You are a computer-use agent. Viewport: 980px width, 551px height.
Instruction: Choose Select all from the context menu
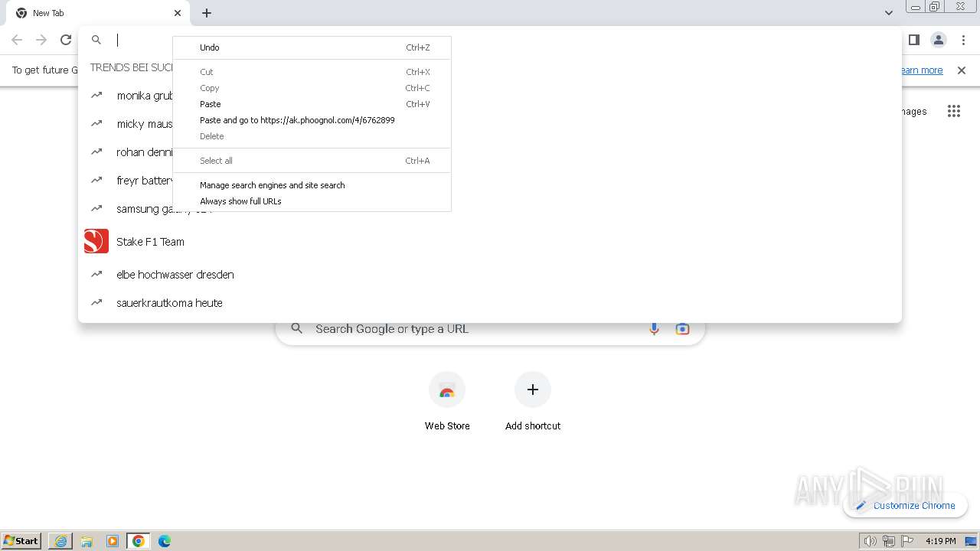(x=312, y=161)
